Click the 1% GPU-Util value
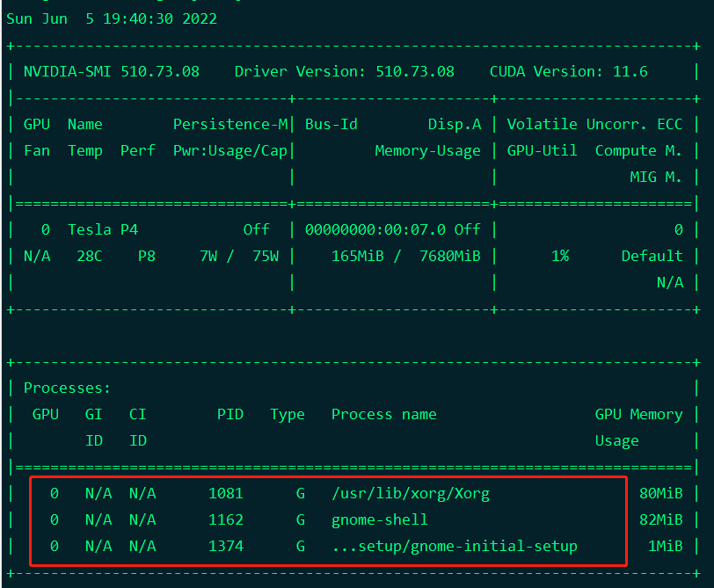Image resolution: width=714 pixels, height=588 pixels. 560,256
